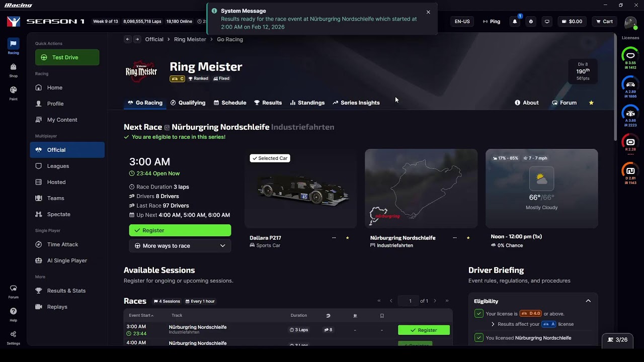Click the iRacing helmet logo
This screenshot has width=644, height=362.
[14, 22]
